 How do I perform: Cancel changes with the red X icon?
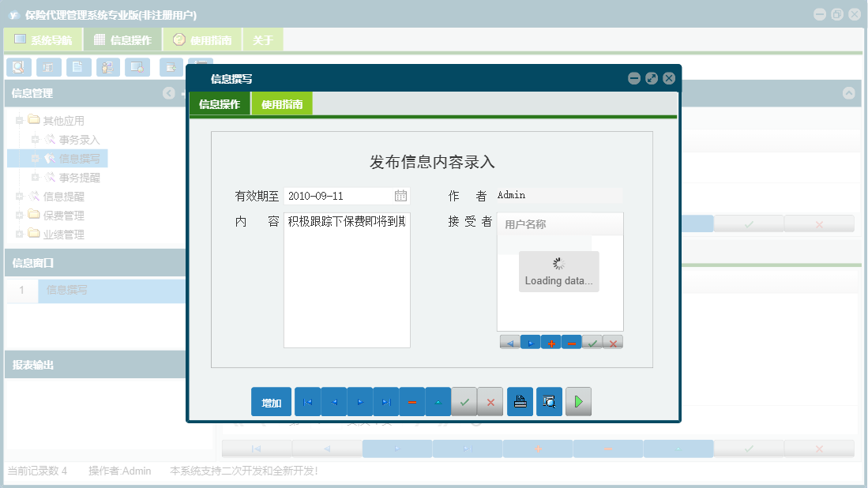click(490, 401)
